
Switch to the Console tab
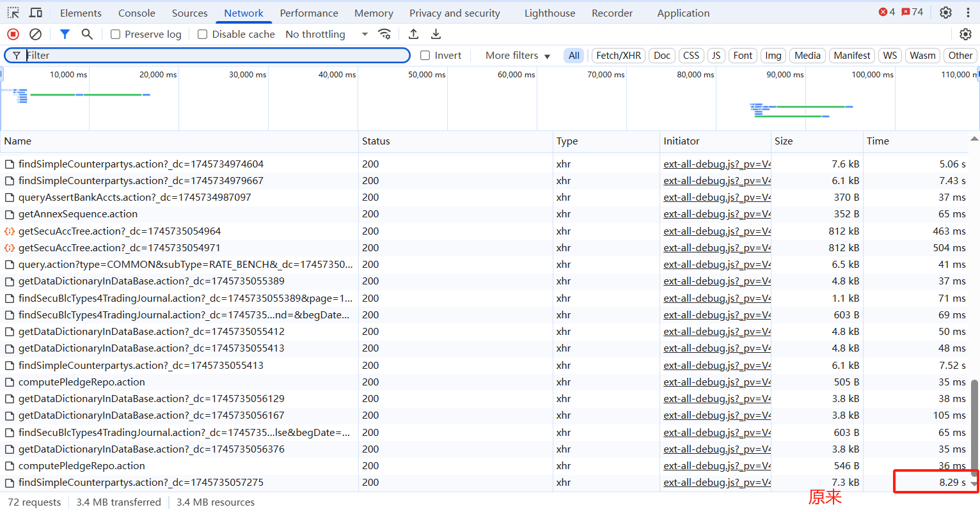(x=137, y=13)
